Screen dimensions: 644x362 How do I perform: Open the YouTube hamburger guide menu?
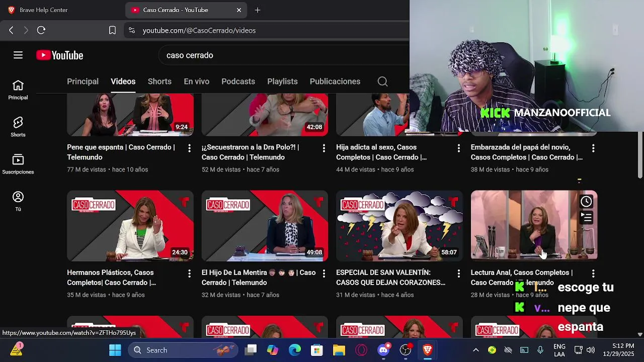click(x=18, y=55)
